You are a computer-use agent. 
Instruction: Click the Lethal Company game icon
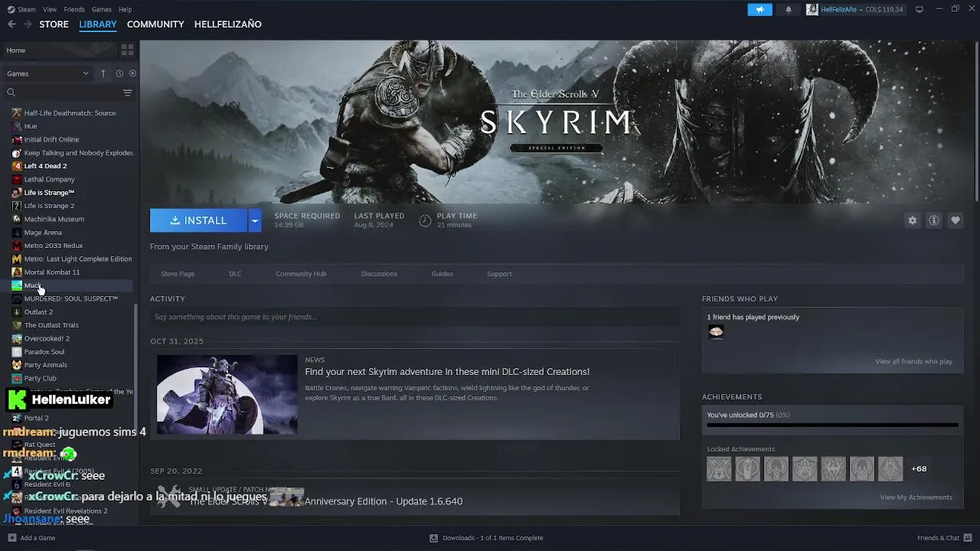(17, 179)
